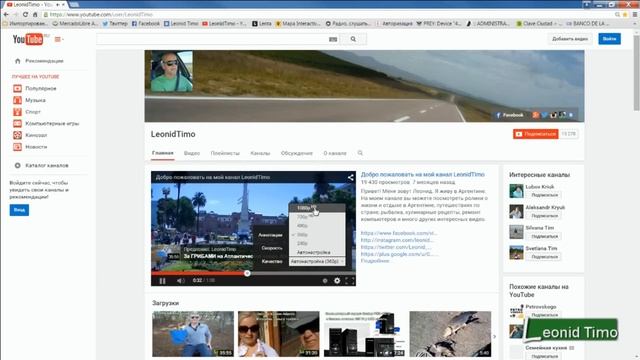Open the Facebook link on the channel banner

point(510,115)
